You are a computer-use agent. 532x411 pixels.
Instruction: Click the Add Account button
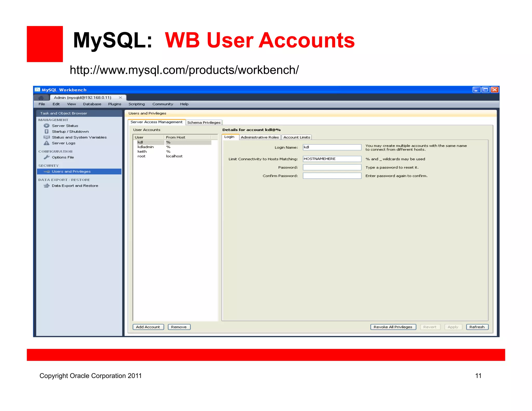coord(148,327)
